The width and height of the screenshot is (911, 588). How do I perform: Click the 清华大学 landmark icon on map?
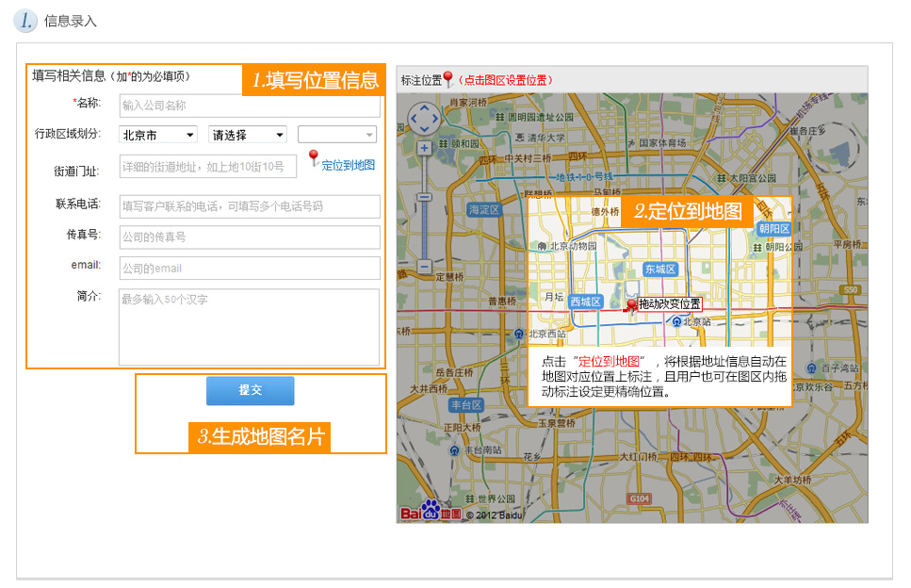tap(520, 138)
